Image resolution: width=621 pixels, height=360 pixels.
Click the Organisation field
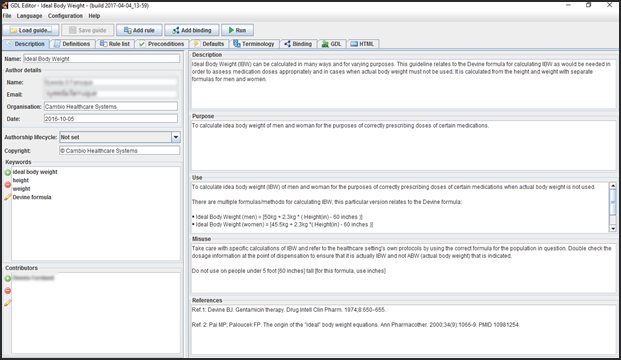pyautogui.click(x=110, y=107)
